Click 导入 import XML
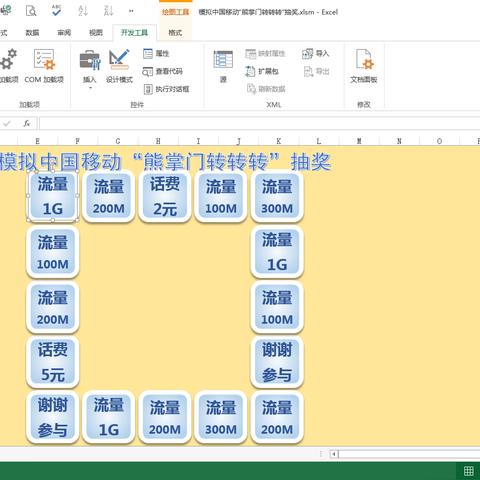 [315, 53]
